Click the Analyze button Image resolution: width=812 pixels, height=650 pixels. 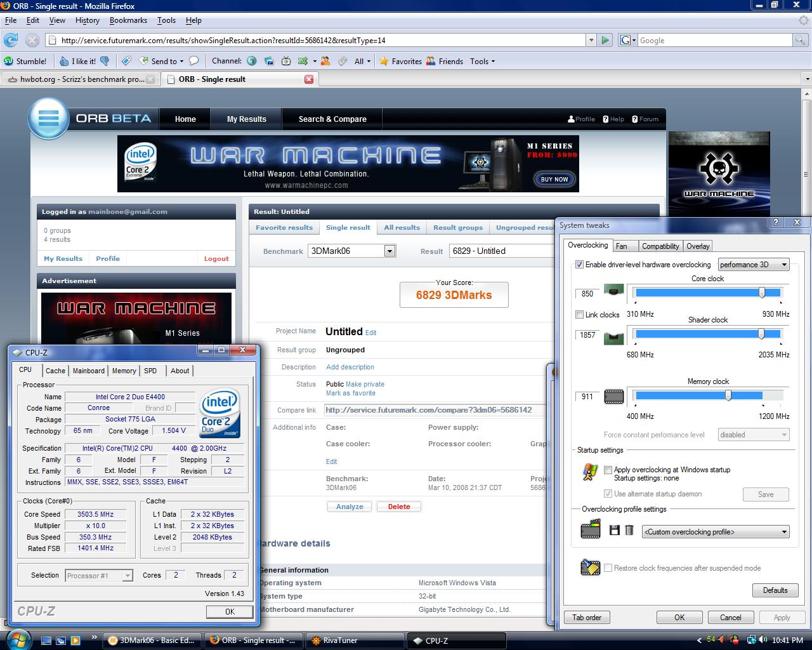pyautogui.click(x=350, y=507)
